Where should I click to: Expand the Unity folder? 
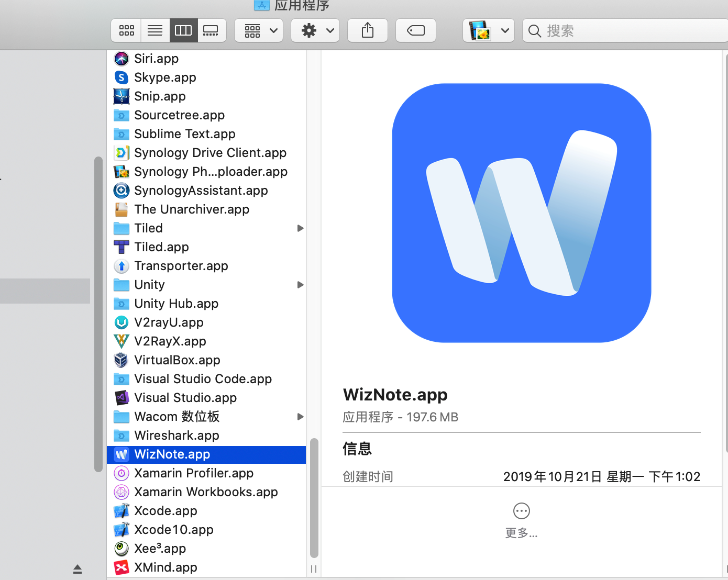pos(300,284)
